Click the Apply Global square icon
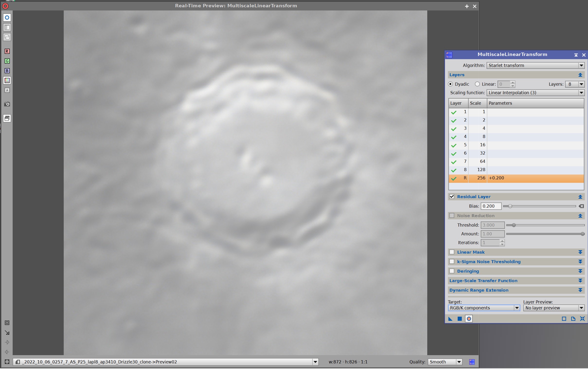Image resolution: width=588 pixels, height=369 pixels. click(x=460, y=319)
